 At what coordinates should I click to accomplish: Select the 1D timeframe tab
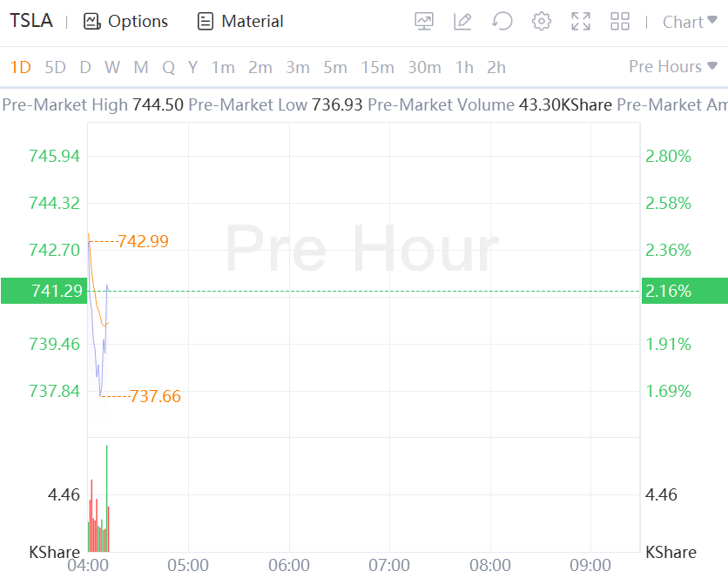tap(20, 67)
